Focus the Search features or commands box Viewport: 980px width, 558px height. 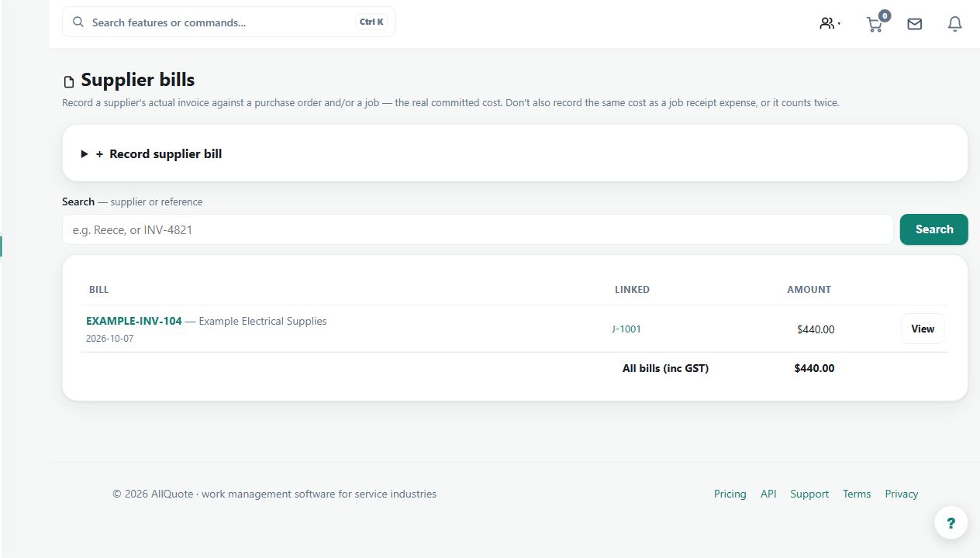[229, 22]
